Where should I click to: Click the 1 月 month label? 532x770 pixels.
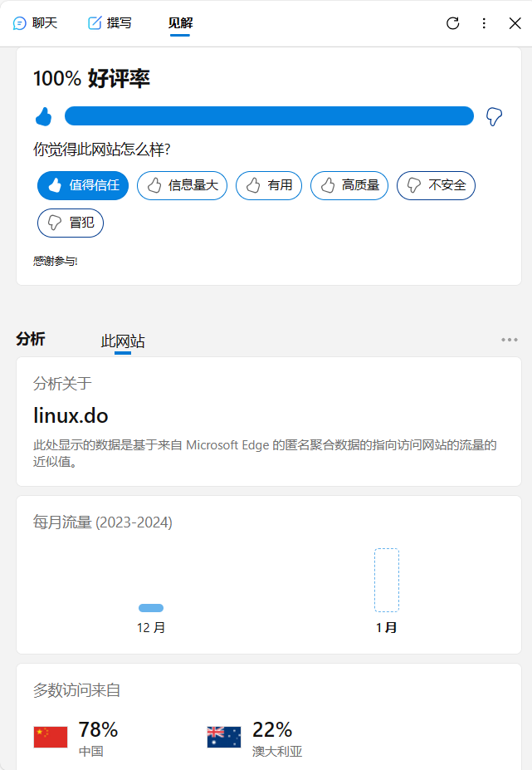click(387, 628)
